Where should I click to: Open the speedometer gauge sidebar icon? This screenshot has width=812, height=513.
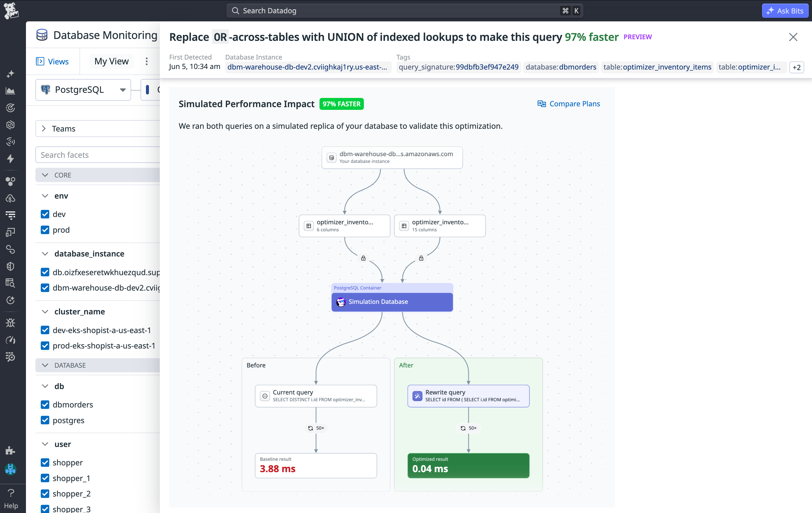(x=11, y=340)
